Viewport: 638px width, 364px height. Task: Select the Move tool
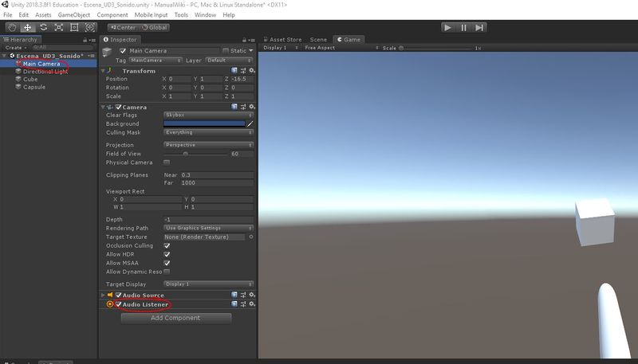(28, 27)
